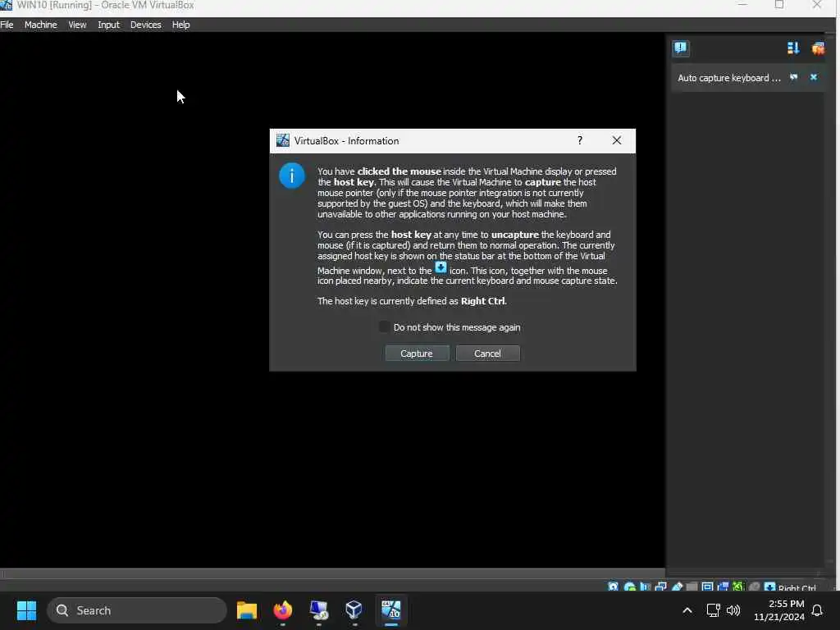Click the shared folders status icon
This screenshot has height=630, width=840.
click(692, 587)
